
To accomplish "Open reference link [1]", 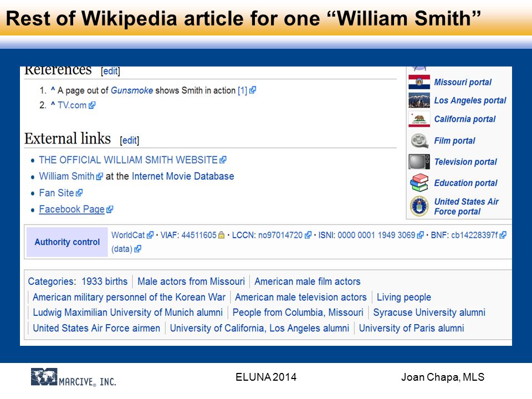I will (x=243, y=90).
